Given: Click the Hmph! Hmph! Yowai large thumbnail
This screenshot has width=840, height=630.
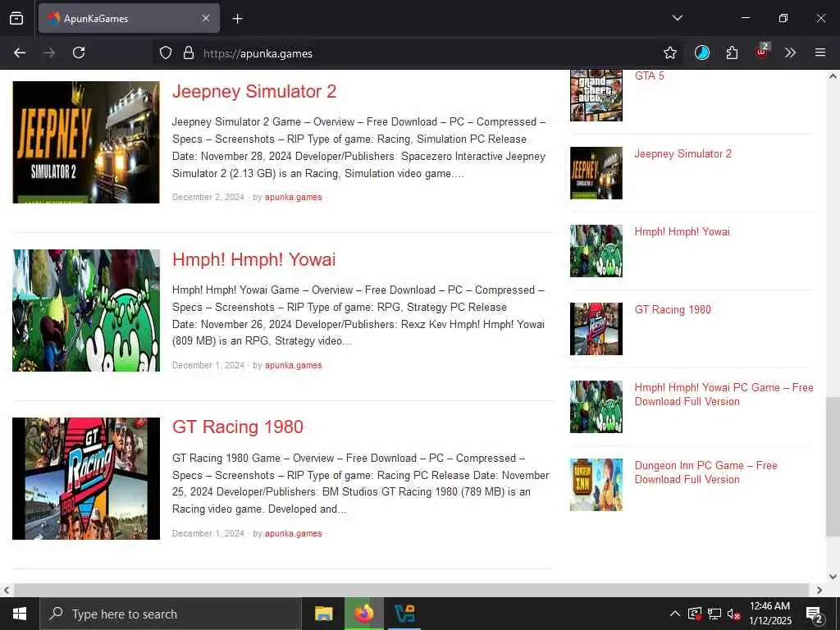Looking at the screenshot, I should pyautogui.click(x=86, y=310).
